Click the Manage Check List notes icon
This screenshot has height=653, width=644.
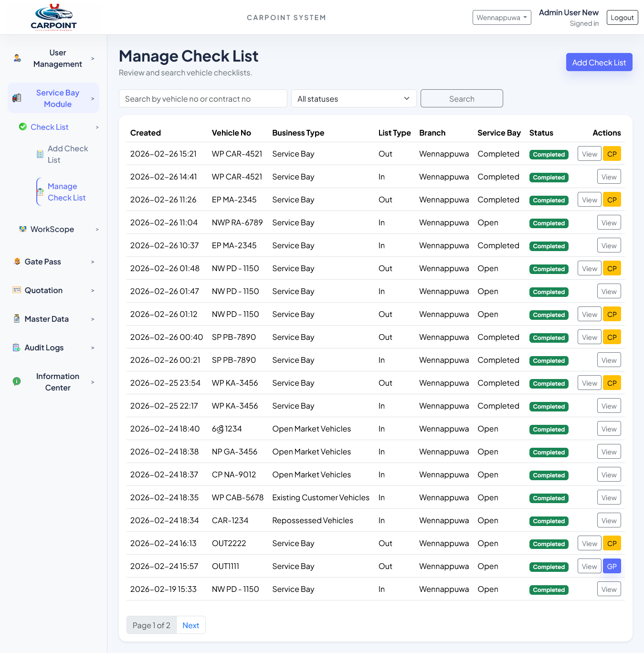coord(40,191)
